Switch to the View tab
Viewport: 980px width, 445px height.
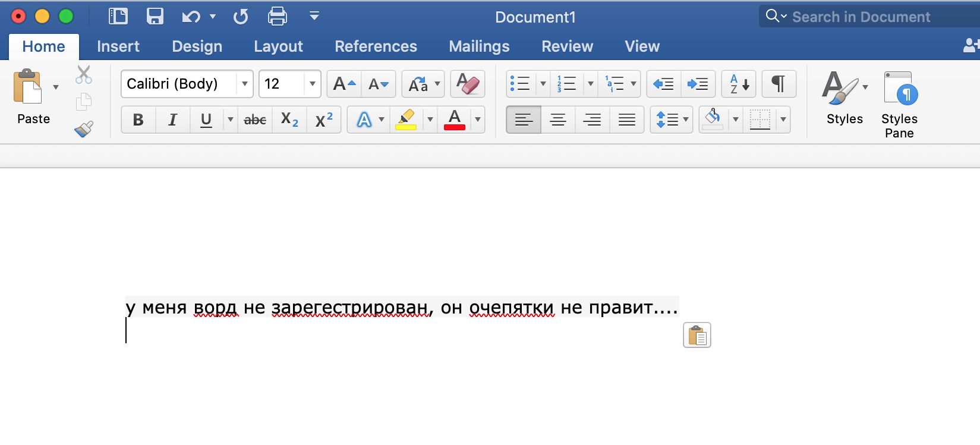pos(642,46)
